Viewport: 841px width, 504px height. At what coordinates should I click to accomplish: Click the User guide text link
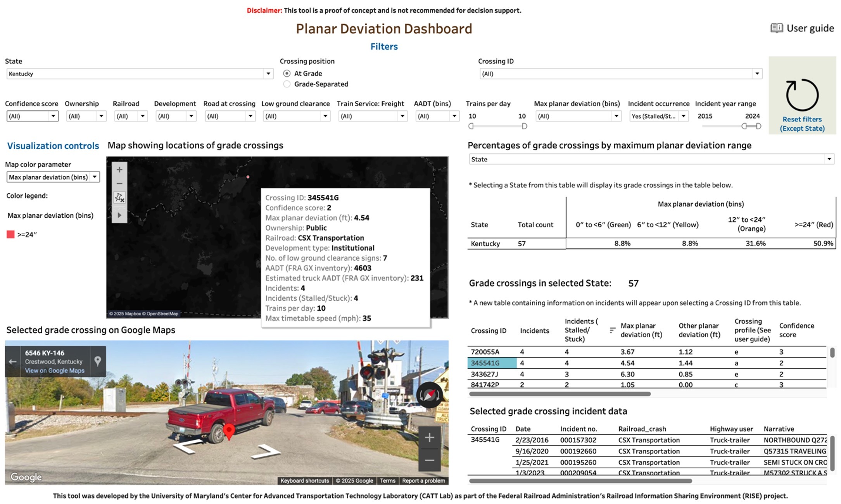tap(810, 28)
